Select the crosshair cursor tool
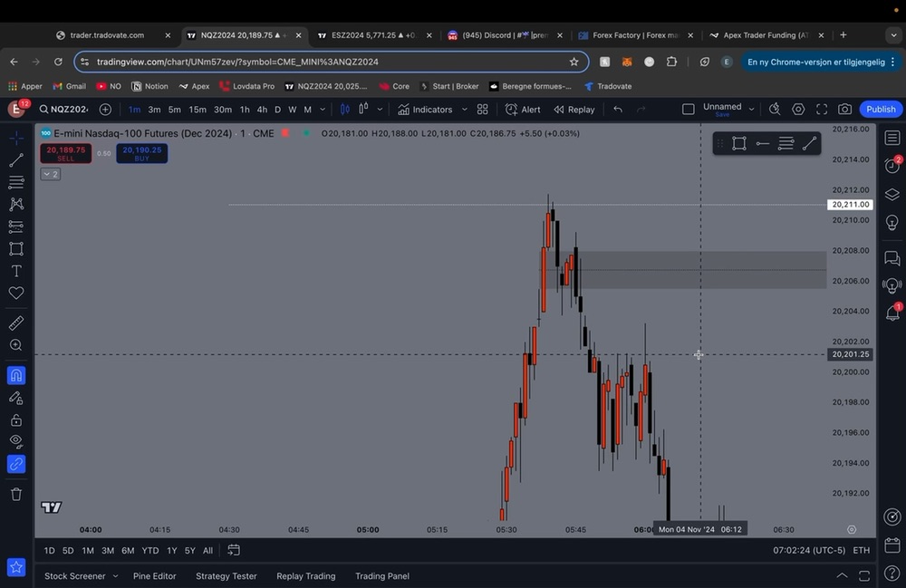Screen dimensions: 906x588 point(16,138)
